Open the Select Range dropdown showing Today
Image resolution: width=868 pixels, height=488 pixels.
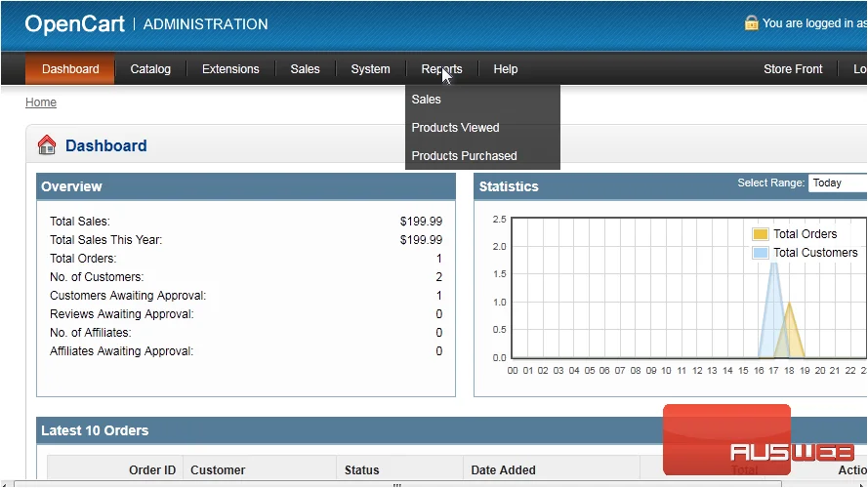(x=838, y=183)
